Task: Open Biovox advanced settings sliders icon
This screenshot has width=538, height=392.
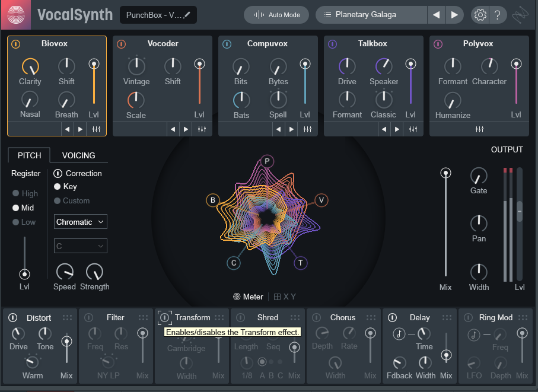Action: pyautogui.click(x=96, y=129)
